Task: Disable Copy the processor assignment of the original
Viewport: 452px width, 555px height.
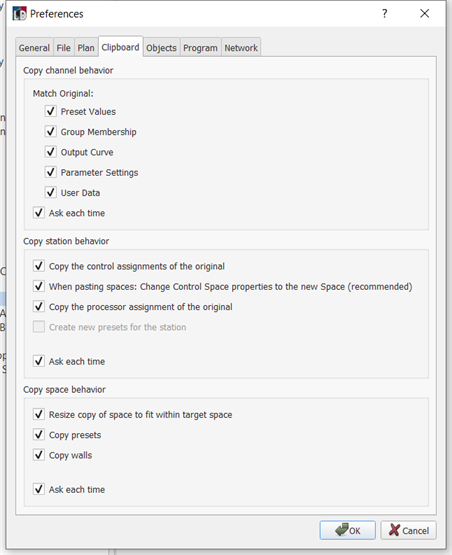Action: pos(39,307)
